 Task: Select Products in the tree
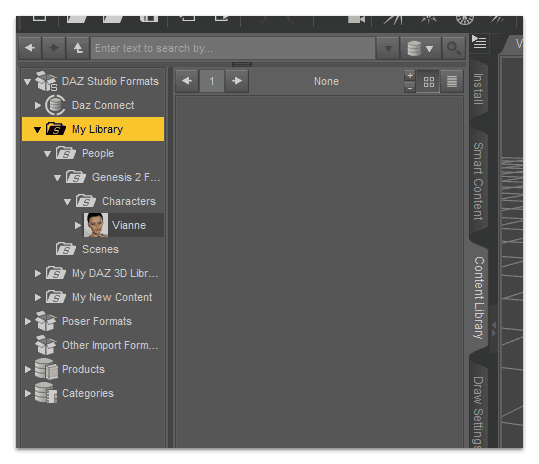point(83,369)
